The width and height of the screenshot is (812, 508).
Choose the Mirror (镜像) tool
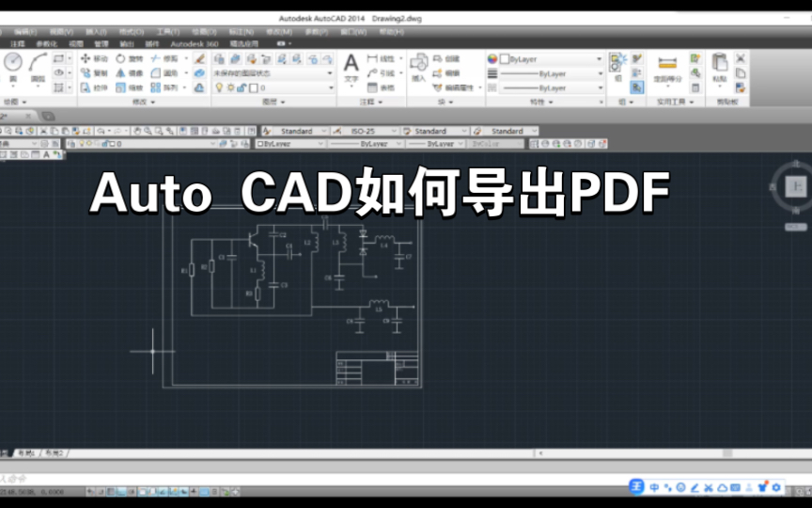pos(129,73)
